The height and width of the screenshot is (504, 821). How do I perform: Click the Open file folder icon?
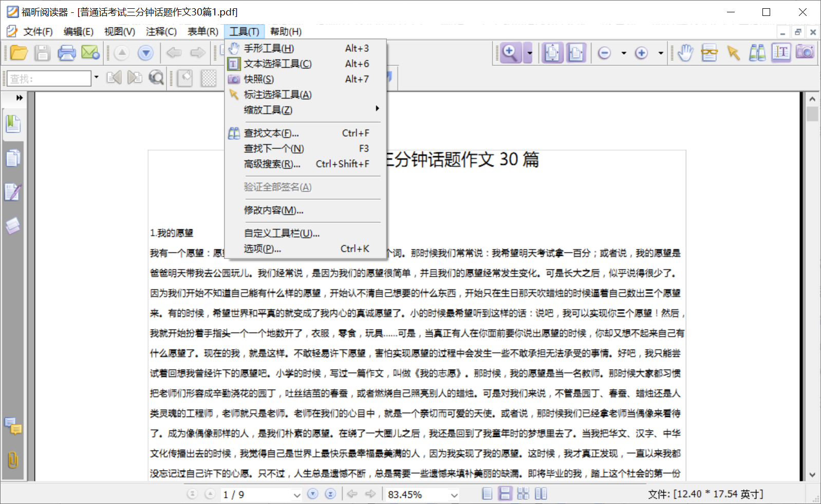coord(19,53)
